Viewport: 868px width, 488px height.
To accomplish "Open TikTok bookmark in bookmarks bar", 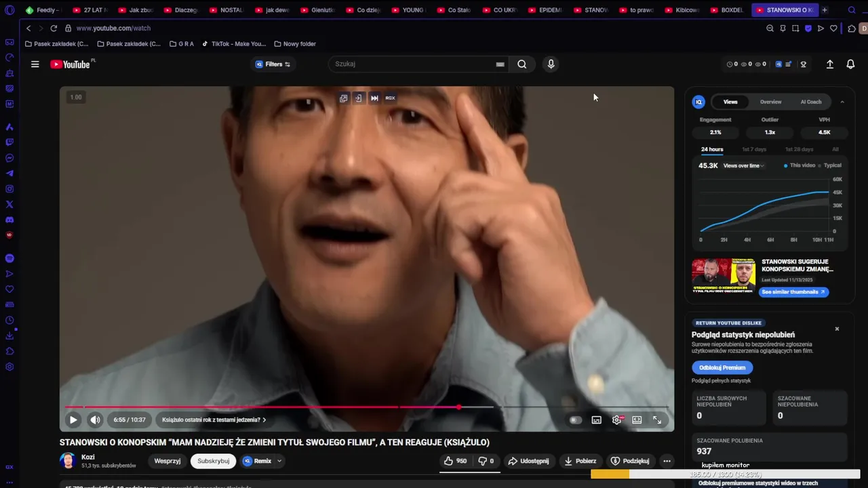I will click(234, 44).
